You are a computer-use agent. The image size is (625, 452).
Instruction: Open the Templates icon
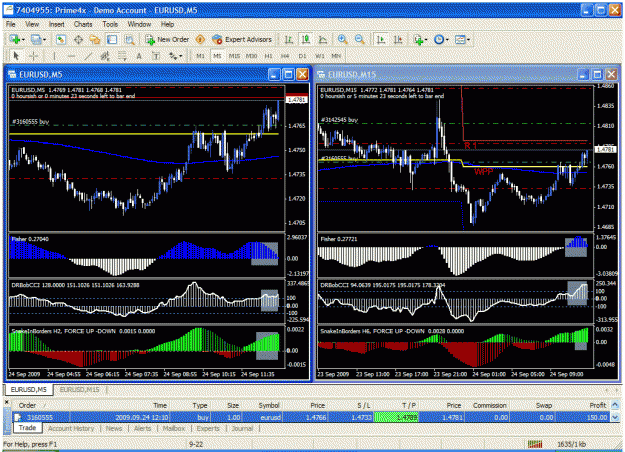click(x=460, y=39)
